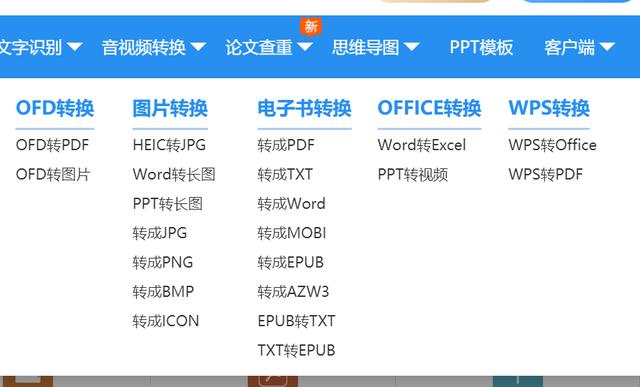Screen dimensions: 640x387
Task: Choose 转成MOBI ebook conversion
Action: (291, 233)
